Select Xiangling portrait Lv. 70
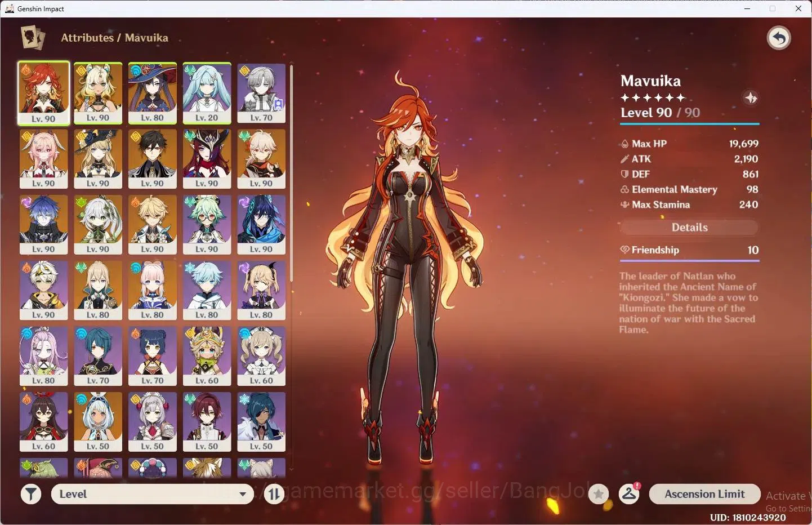812x525 pixels. [152, 357]
